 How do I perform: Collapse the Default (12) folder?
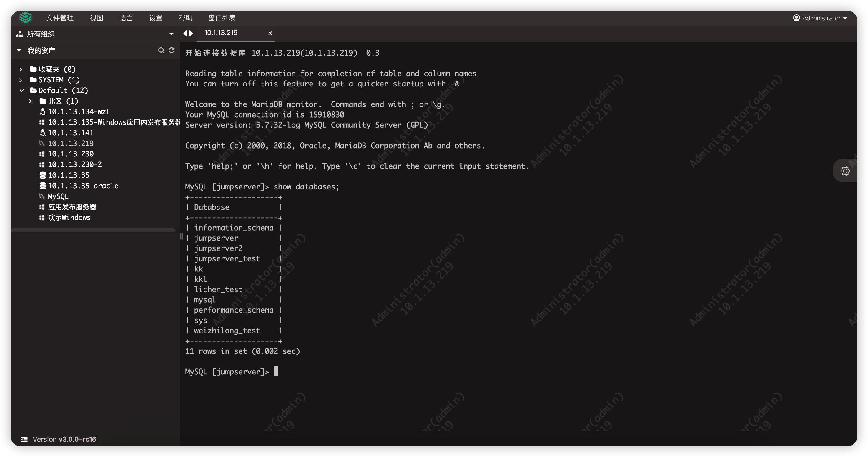click(22, 91)
